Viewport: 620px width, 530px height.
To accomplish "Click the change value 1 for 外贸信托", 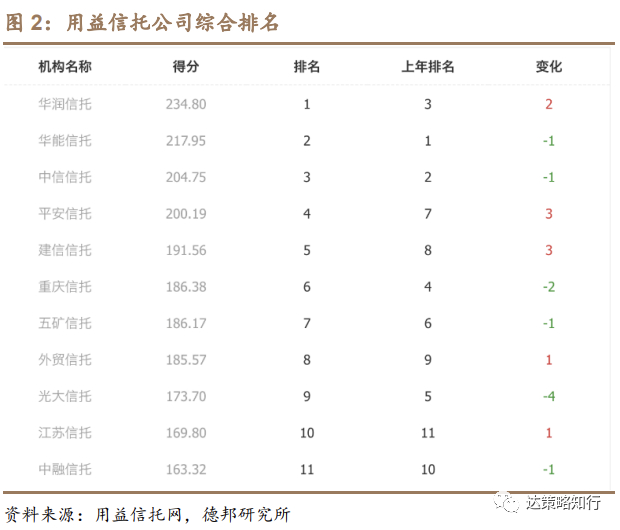I will (x=549, y=360).
